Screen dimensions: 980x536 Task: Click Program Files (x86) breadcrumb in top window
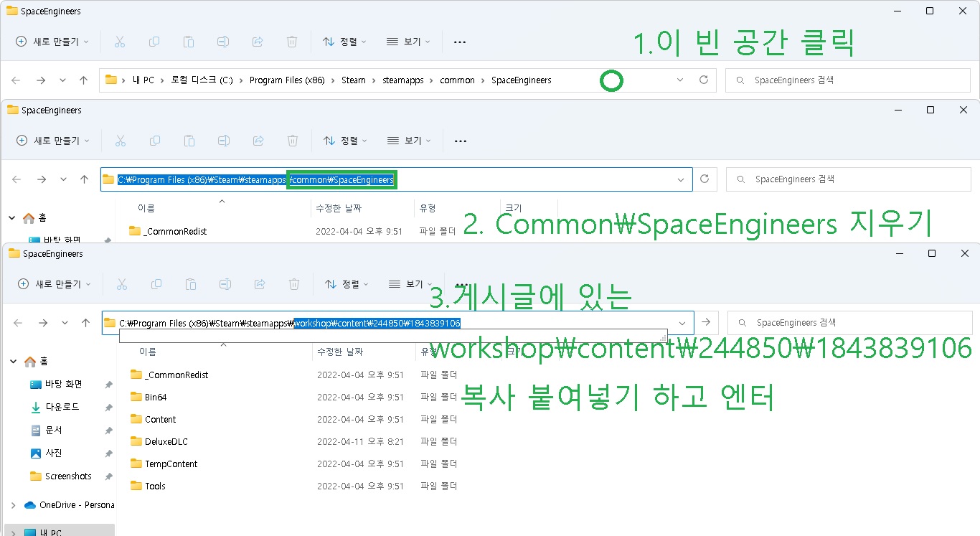[287, 80]
